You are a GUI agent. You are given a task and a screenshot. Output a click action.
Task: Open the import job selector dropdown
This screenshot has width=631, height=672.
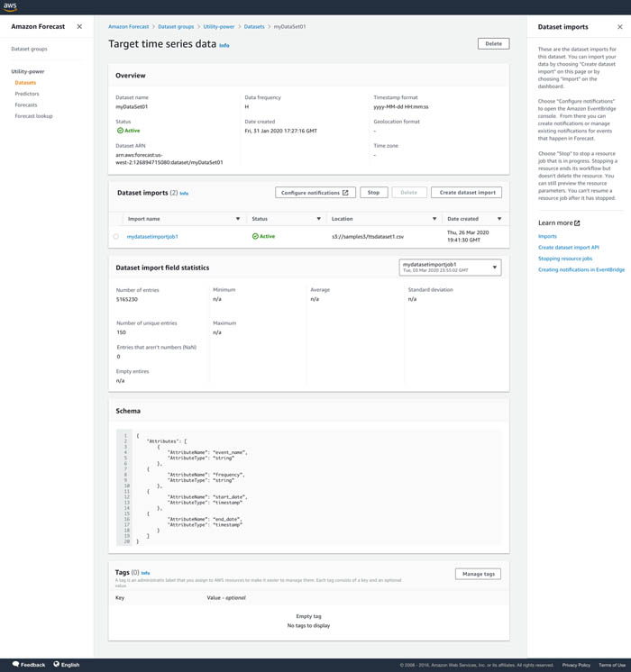point(450,268)
